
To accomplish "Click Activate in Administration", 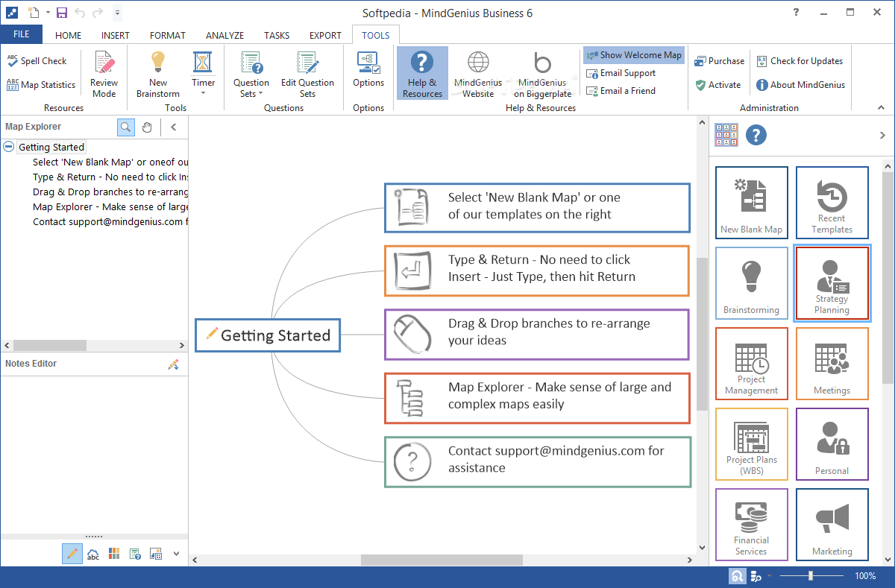I will coord(718,85).
